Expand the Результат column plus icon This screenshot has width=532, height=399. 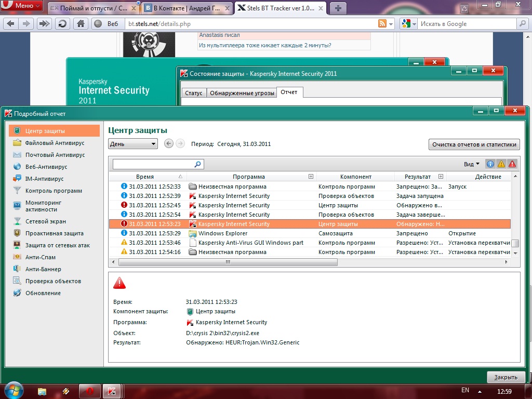point(441,177)
